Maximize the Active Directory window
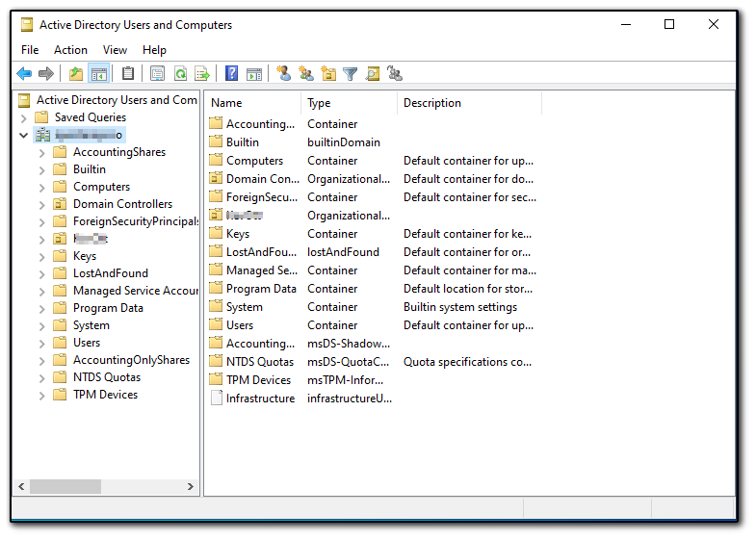 click(669, 24)
